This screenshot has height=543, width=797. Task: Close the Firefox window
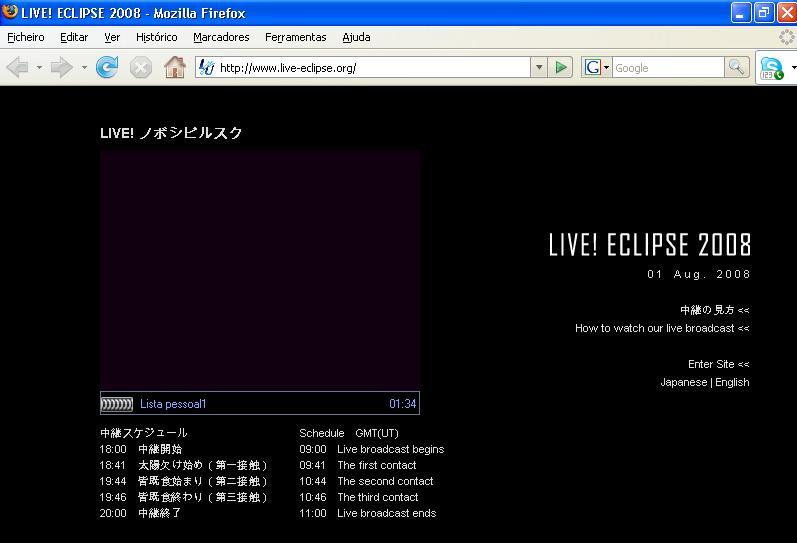787,13
